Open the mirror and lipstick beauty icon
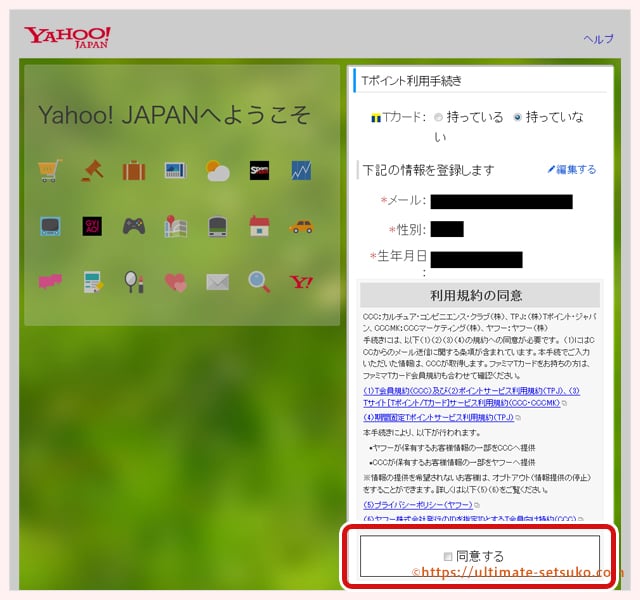This screenshot has width=640, height=600. click(x=134, y=282)
